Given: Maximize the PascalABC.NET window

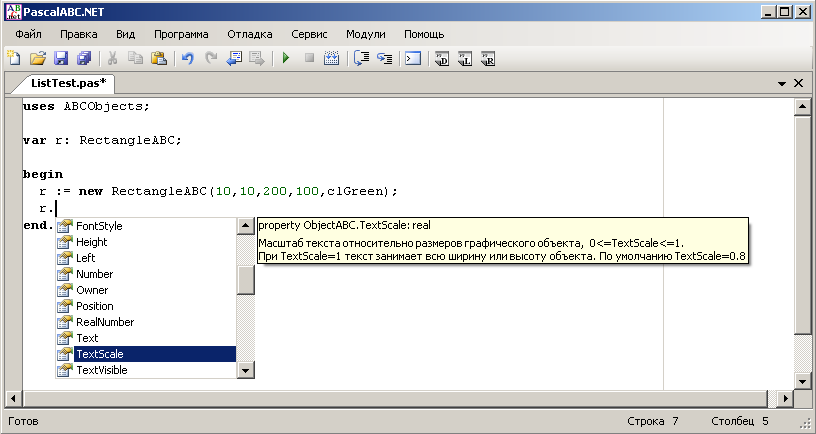Looking at the screenshot, I should pos(785,12).
